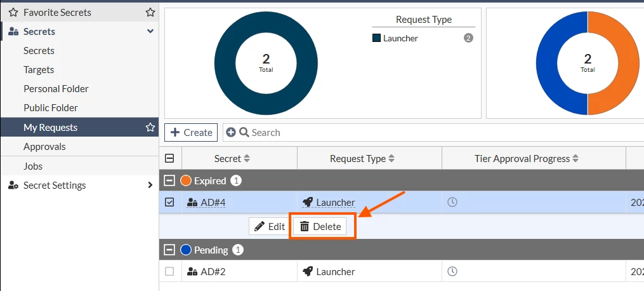Click the plus-circle icon in the search bar
Viewport: 644px width, 291px height.
click(x=231, y=132)
